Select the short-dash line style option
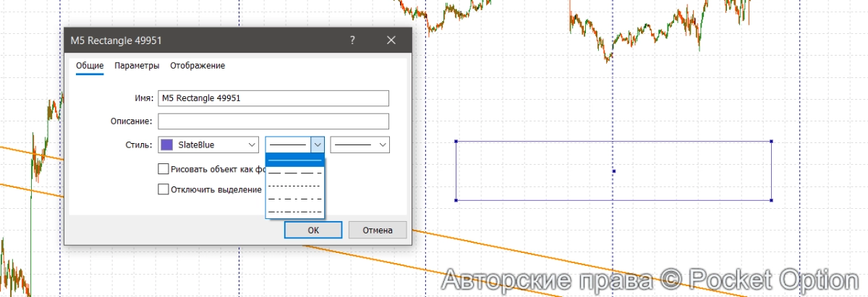The width and height of the screenshot is (868, 297). pos(295,186)
